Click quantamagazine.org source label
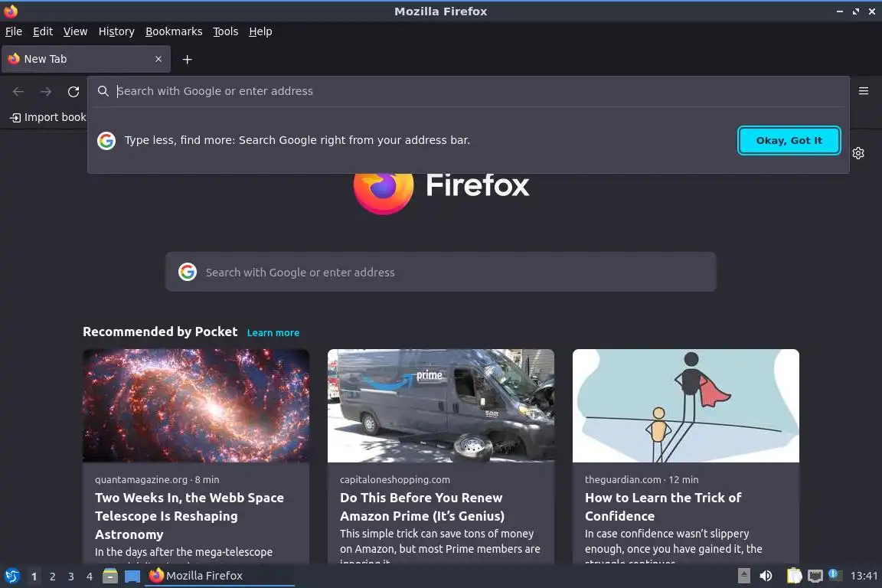This screenshot has height=588, width=882. pos(141,480)
